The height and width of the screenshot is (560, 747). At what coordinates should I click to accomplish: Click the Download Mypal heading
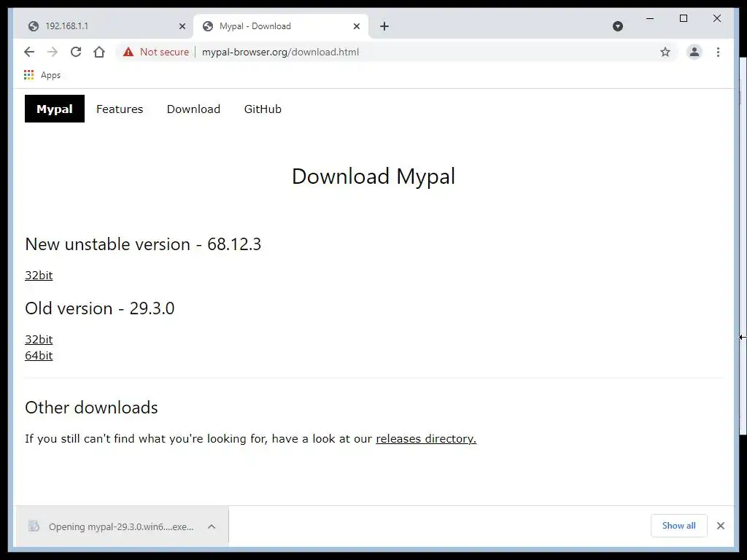(x=373, y=176)
